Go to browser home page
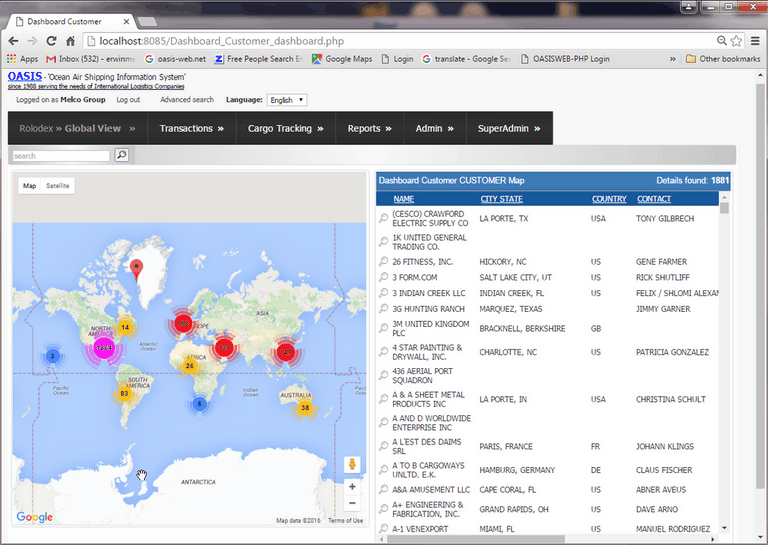 coord(71,41)
